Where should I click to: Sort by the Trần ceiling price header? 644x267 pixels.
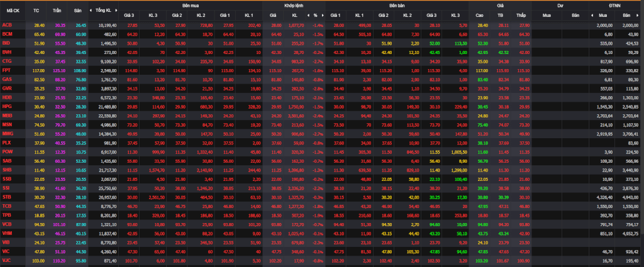pos(57,10)
